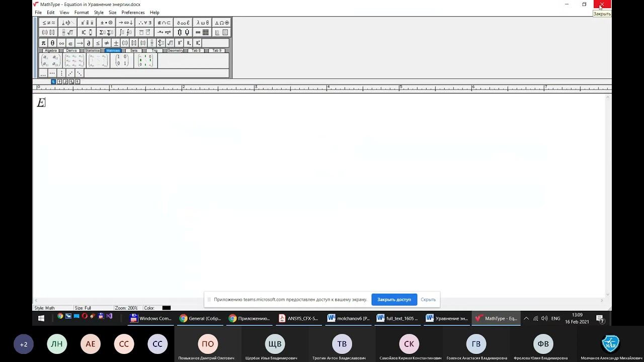Switch to 'ANSYS_CFX-S...' PDF taskbar window

coord(299,318)
